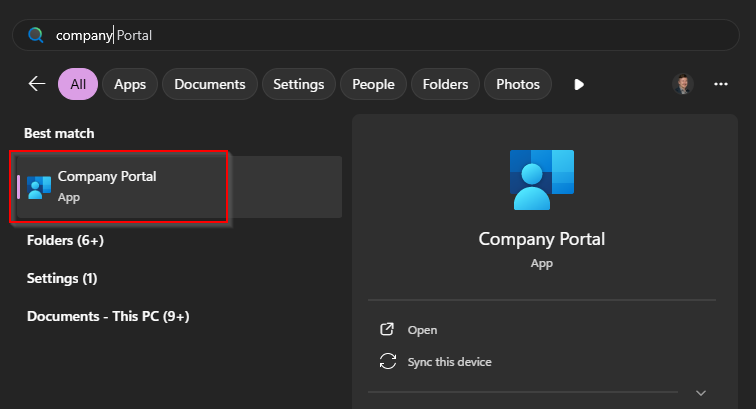Click the Open icon in the details pane
Image resolution: width=756 pixels, height=409 pixels.
[x=387, y=330]
